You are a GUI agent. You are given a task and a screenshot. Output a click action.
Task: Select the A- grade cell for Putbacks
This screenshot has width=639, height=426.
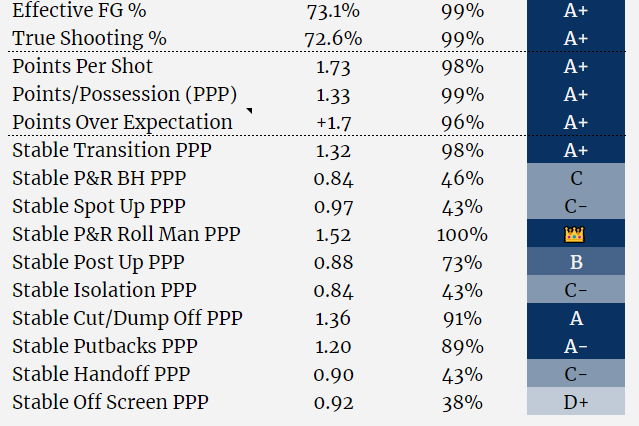575,347
